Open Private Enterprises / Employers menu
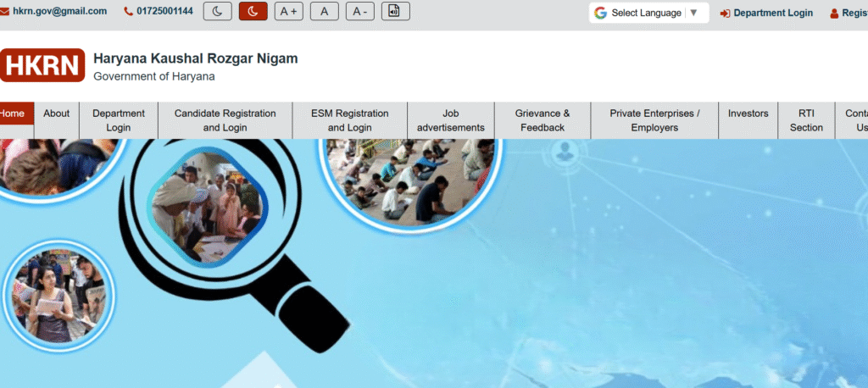This screenshot has width=868, height=388. (655, 120)
